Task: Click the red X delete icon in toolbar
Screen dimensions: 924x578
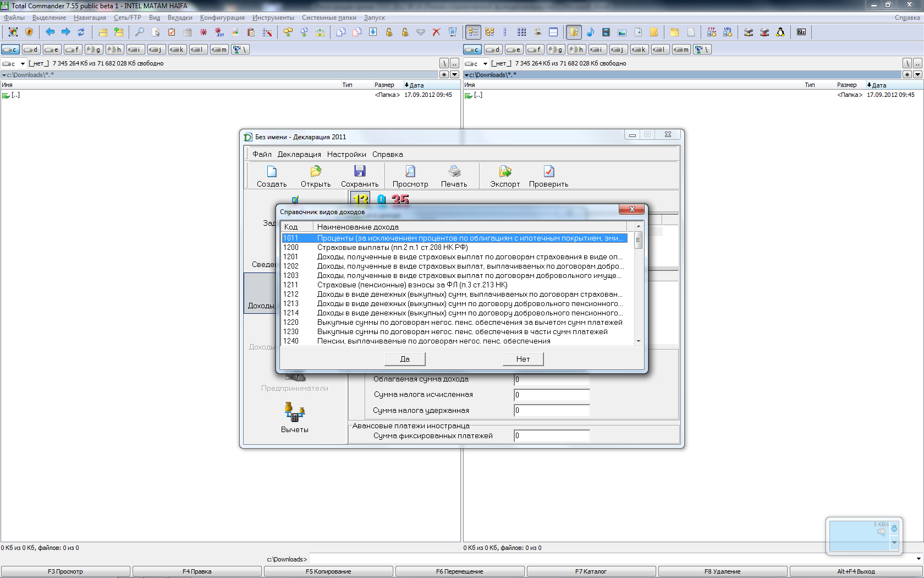Action: click(x=436, y=32)
